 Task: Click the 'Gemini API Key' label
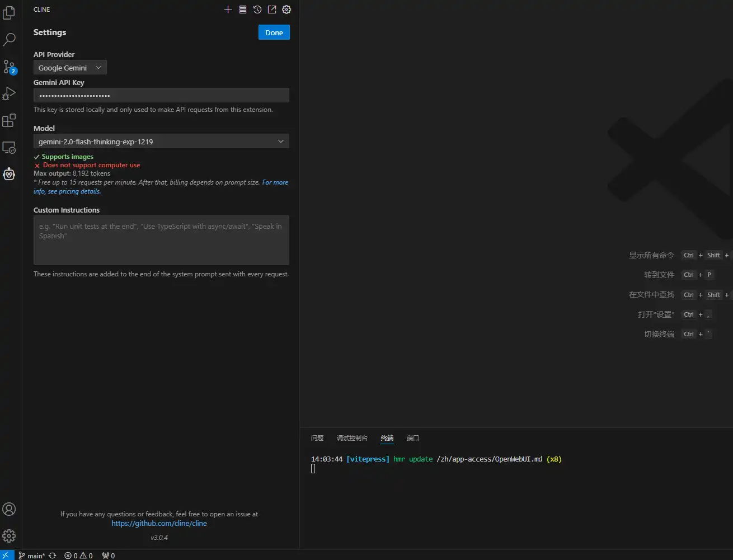[59, 83]
